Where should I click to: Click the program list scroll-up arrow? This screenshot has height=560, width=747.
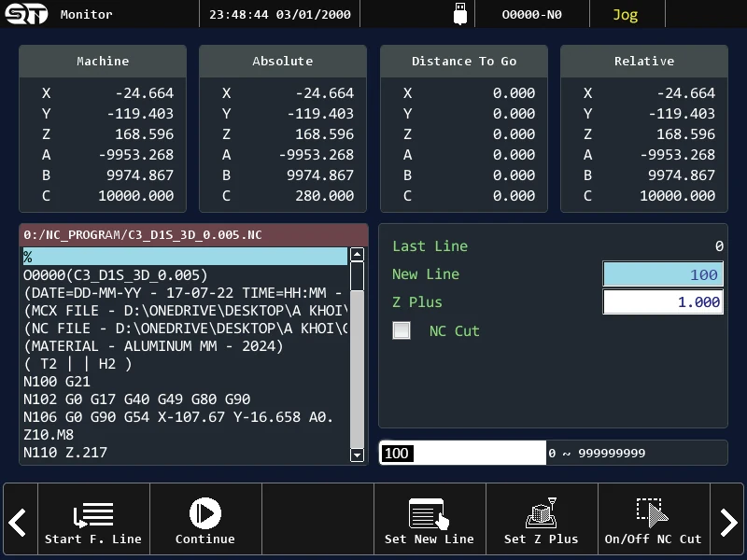tap(357, 254)
